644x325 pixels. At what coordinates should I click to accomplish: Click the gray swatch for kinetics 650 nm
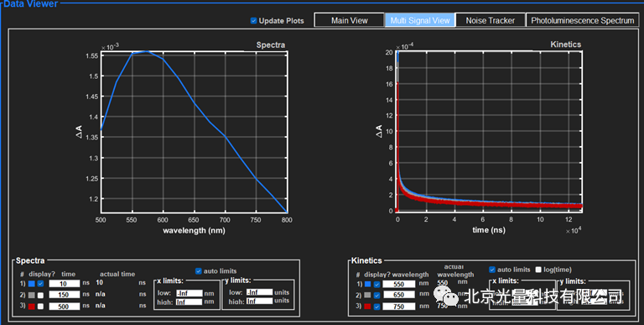pyautogui.click(x=367, y=295)
